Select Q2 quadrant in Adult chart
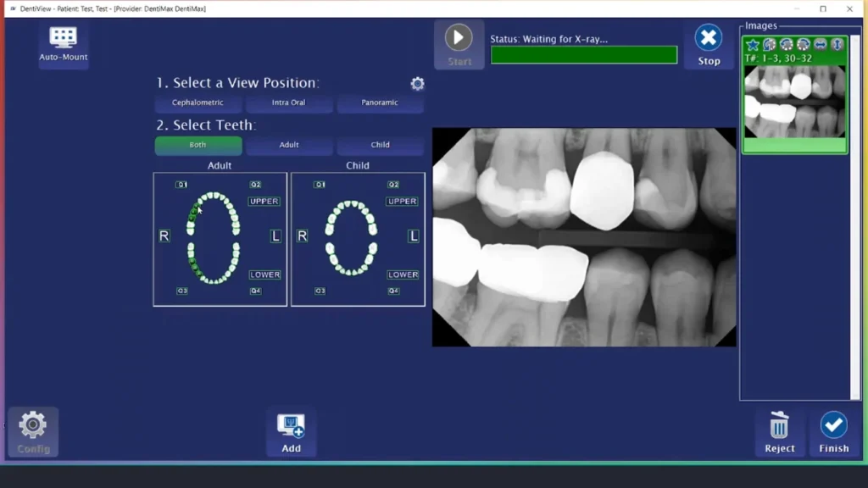Image resolution: width=868 pixels, height=488 pixels. click(x=255, y=185)
